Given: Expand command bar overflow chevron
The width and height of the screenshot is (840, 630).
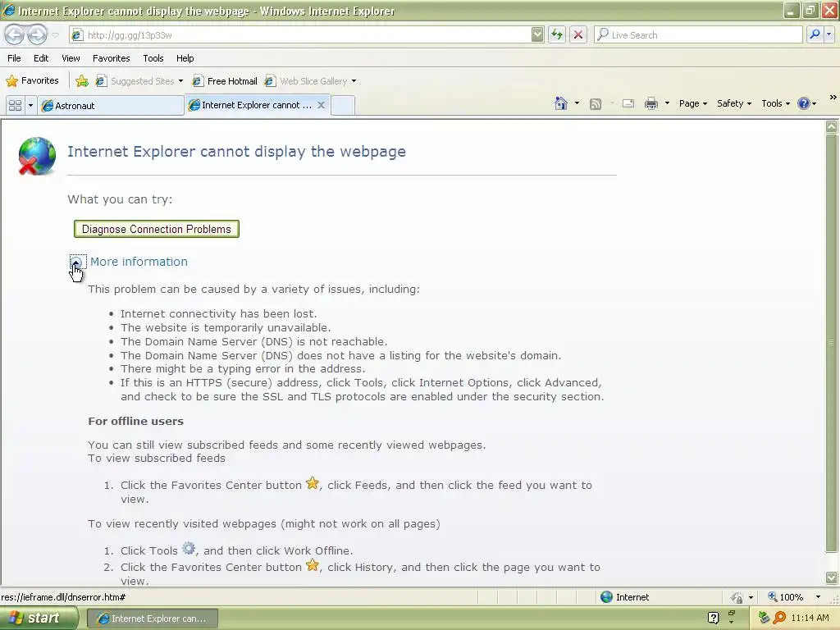Looking at the screenshot, I should [833, 98].
